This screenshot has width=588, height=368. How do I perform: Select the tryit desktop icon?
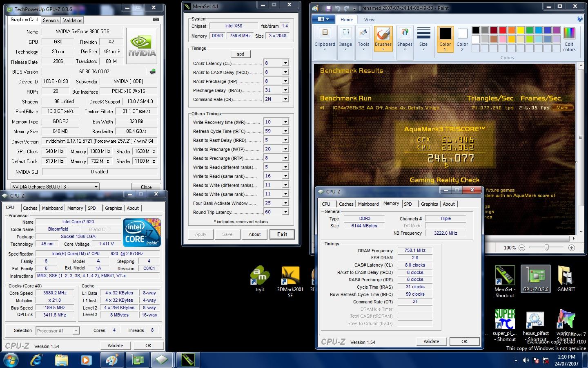click(260, 279)
